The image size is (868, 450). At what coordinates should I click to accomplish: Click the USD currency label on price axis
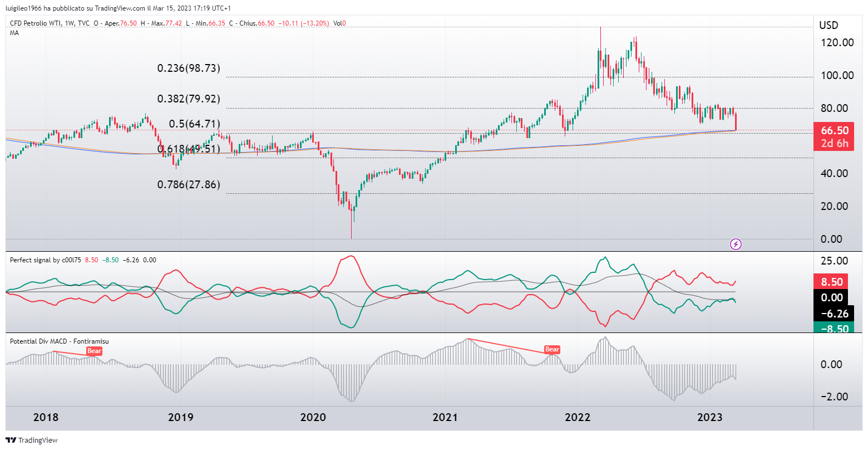[828, 25]
